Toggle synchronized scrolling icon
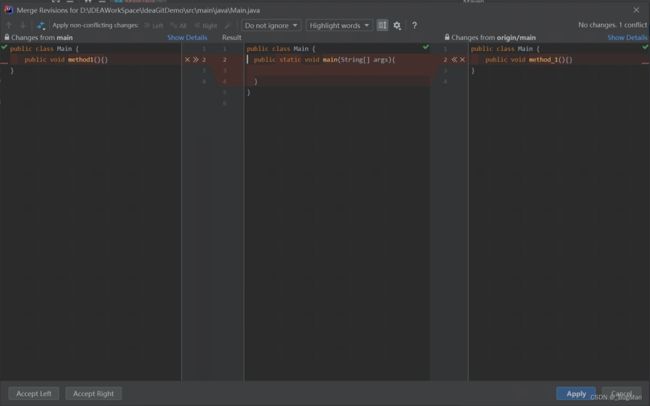650x406 pixels. tap(382, 25)
